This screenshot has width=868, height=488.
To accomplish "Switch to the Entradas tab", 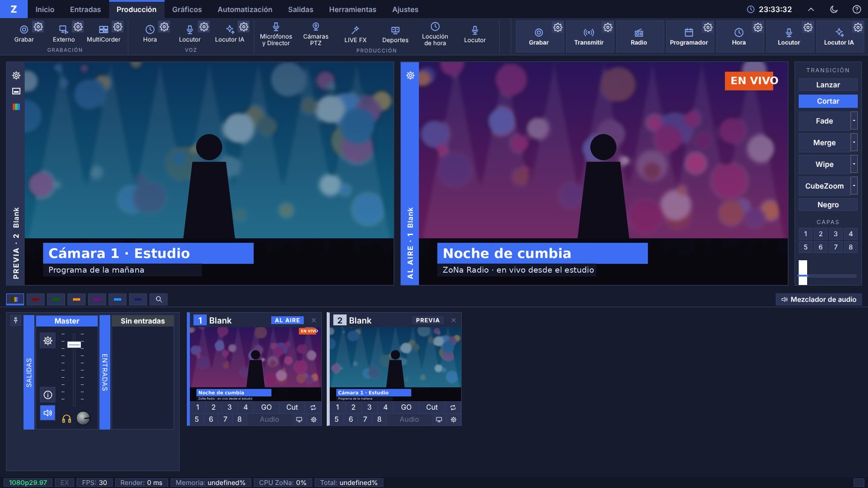I will tap(86, 9).
